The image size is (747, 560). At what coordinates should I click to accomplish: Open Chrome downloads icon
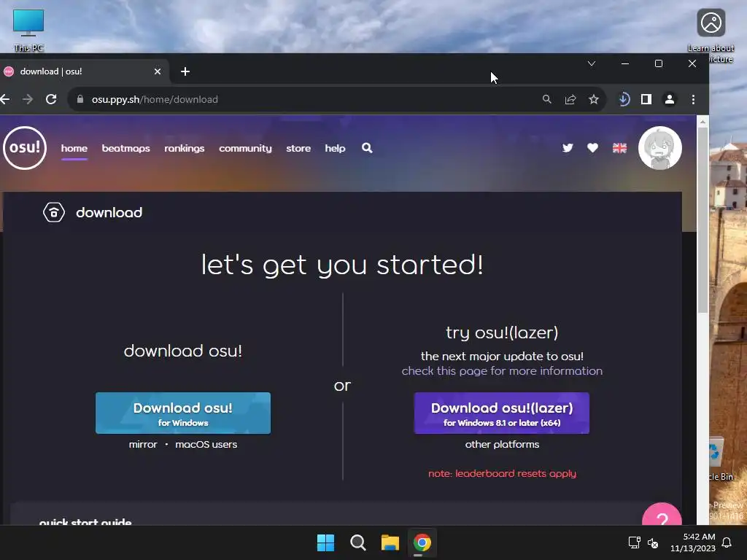point(624,99)
